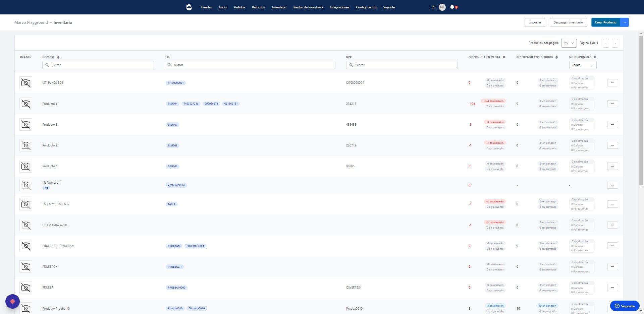Open the Productos por página dropdown
Viewport: 644px width, 314px height.
click(569, 43)
